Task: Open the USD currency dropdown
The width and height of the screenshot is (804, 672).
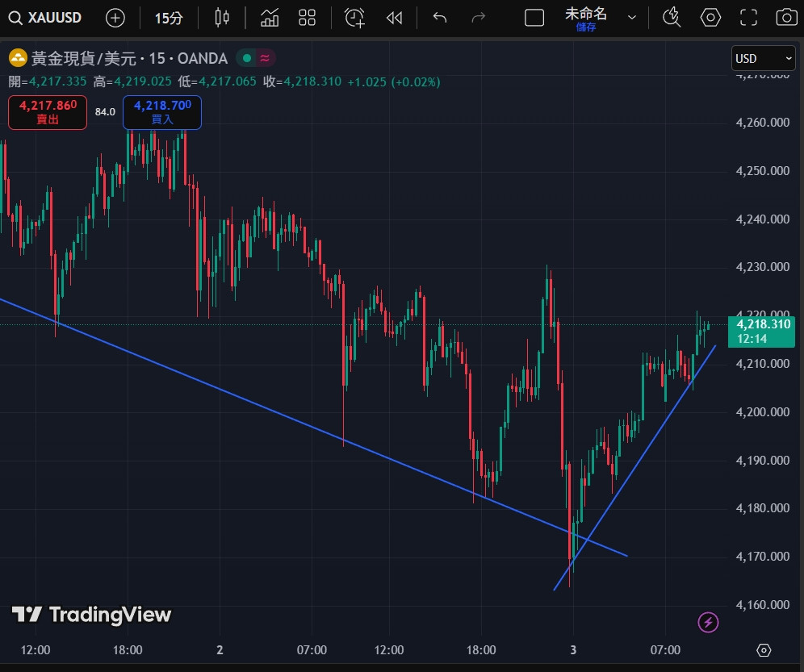Action: pos(763,58)
